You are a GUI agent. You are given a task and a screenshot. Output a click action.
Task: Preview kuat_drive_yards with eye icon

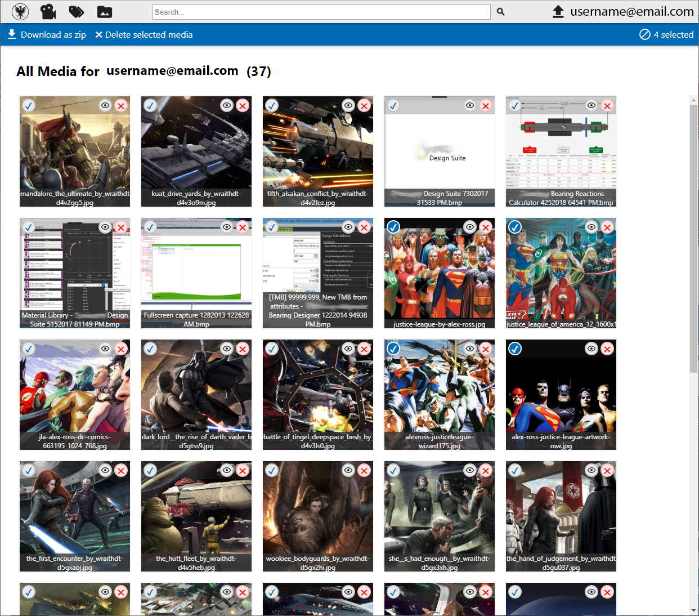pos(227,105)
